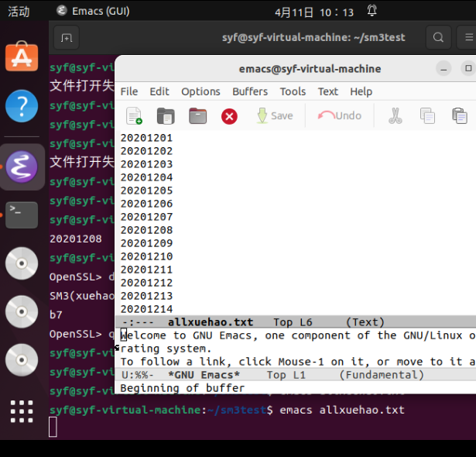The height and width of the screenshot is (457, 476).
Task: Click line 20201214 in the buffer
Action: (146, 309)
